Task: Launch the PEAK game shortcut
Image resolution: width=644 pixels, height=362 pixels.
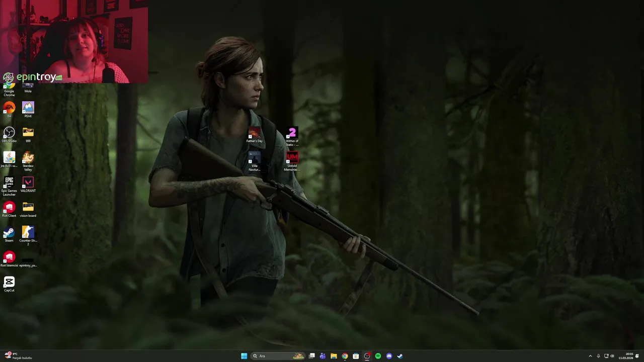Action: (x=28, y=109)
